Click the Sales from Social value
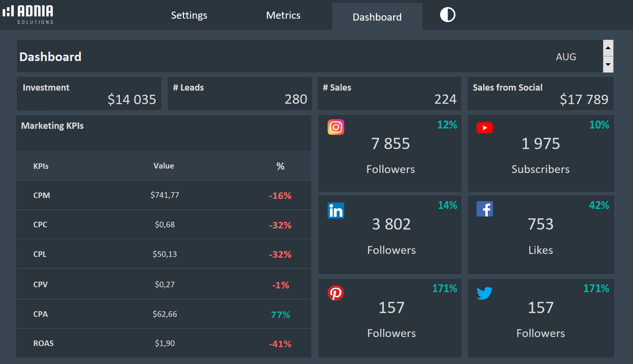This screenshot has width=633, height=364. coord(584,100)
